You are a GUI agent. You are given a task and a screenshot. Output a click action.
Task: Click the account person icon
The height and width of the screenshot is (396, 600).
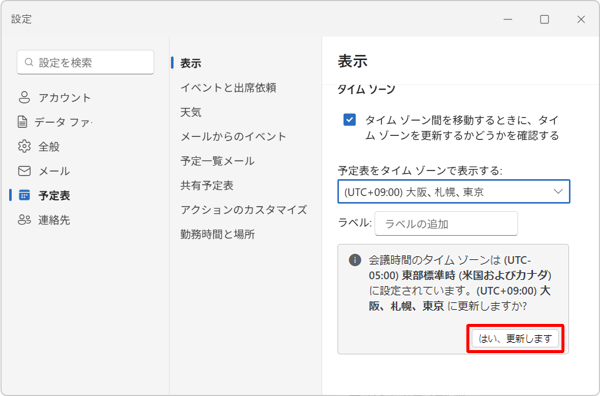(x=24, y=97)
